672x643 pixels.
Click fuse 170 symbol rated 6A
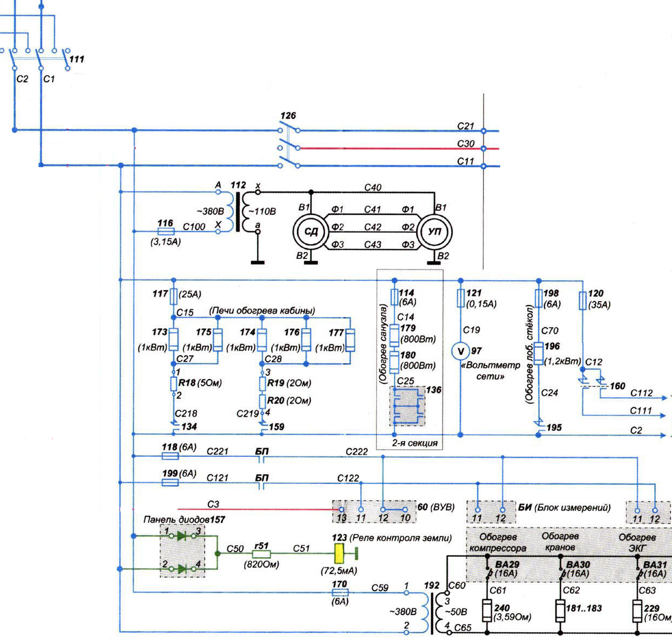coord(340,593)
